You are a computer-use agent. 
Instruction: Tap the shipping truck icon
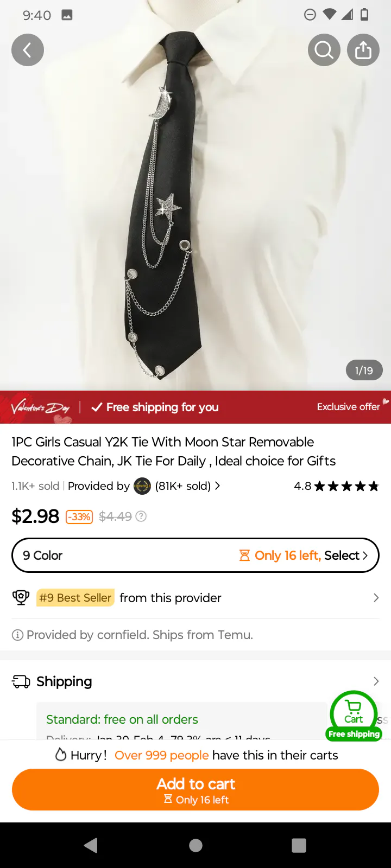click(x=21, y=681)
